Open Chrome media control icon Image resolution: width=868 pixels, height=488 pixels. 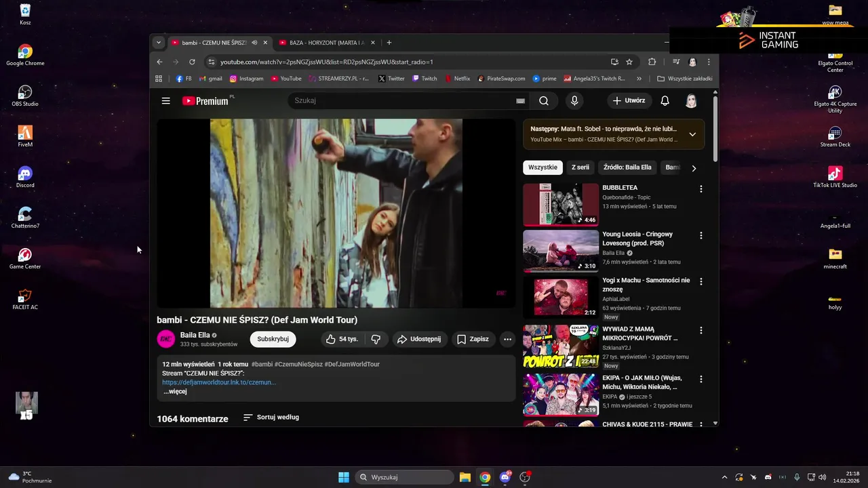[x=676, y=62]
